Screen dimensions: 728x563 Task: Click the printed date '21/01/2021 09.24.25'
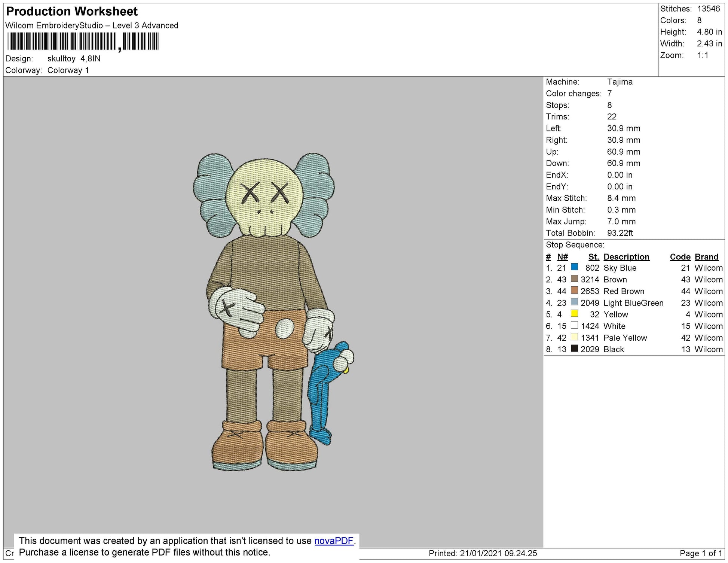tap(499, 553)
